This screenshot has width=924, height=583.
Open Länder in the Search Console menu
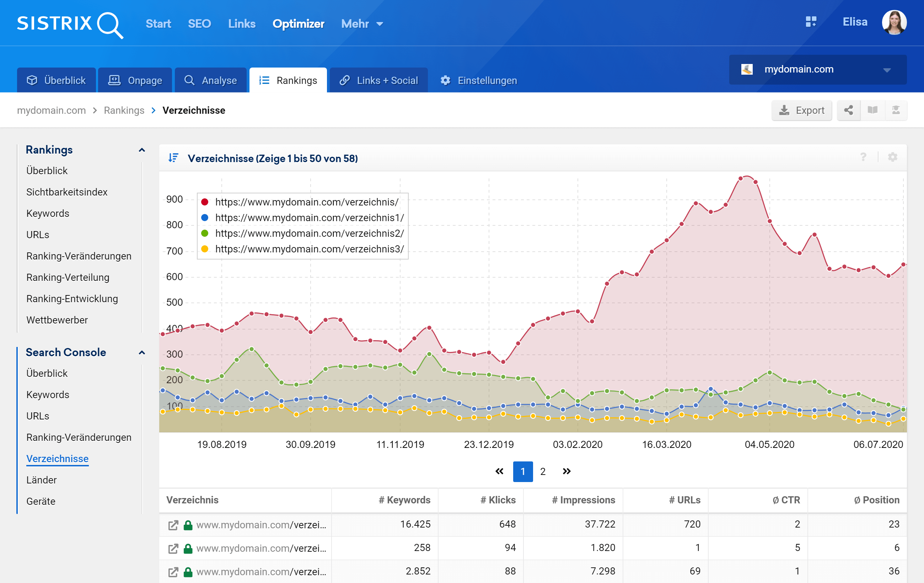42,480
